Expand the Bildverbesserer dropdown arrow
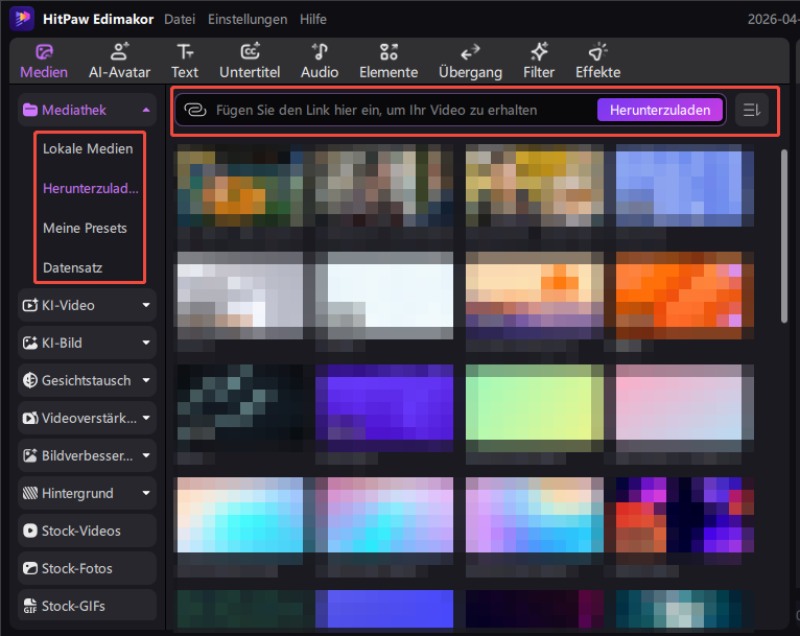Viewport: 800px width, 636px height. point(146,455)
